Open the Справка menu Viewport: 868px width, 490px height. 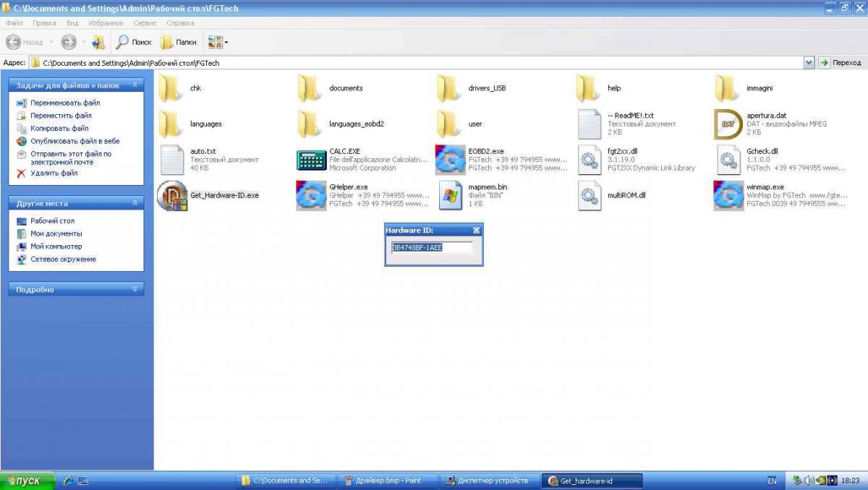pos(180,23)
